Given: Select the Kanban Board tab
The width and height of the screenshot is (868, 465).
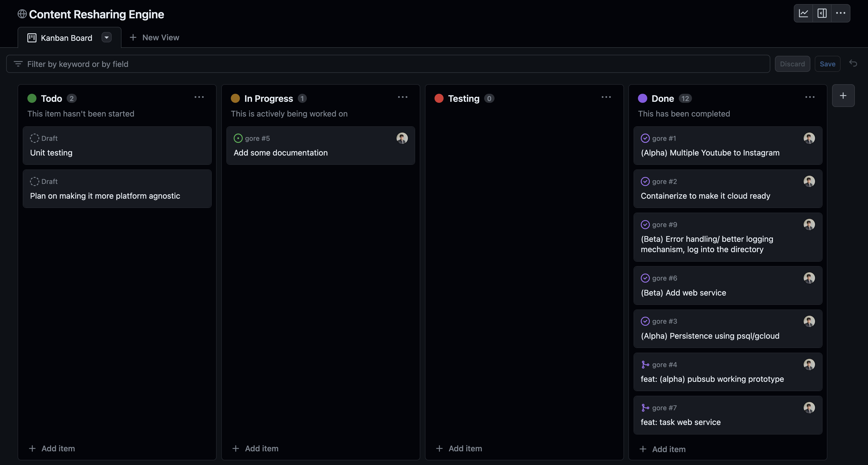Looking at the screenshot, I should 66,38.
